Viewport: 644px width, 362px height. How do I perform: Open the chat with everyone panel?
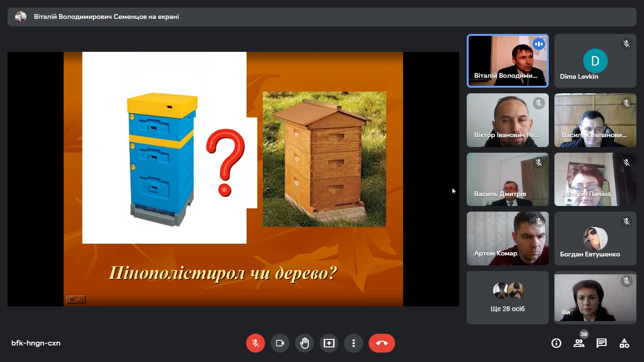(x=602, y=343)
